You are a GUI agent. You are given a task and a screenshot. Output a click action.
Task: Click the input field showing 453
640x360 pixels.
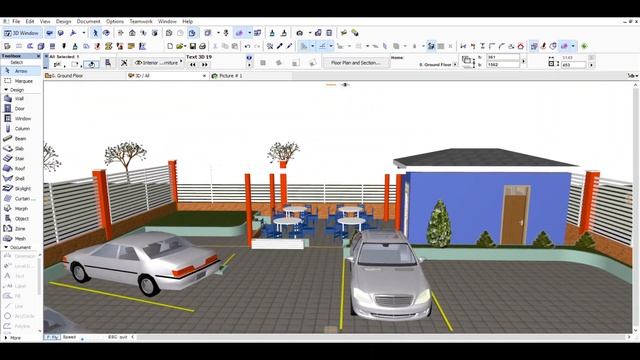[x=574, y=64]
